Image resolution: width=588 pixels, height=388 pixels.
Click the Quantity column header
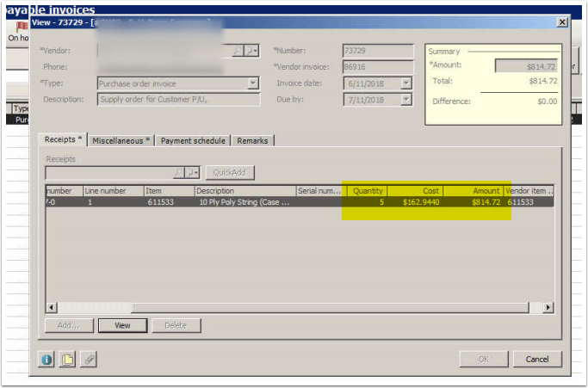coord(367,191)
